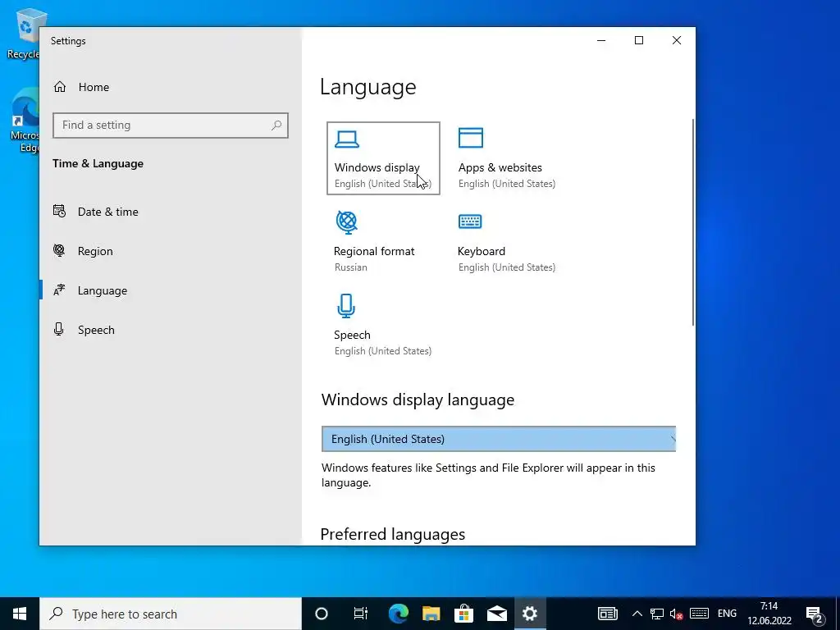Show hidden system tray icons

tap(637, 614)
